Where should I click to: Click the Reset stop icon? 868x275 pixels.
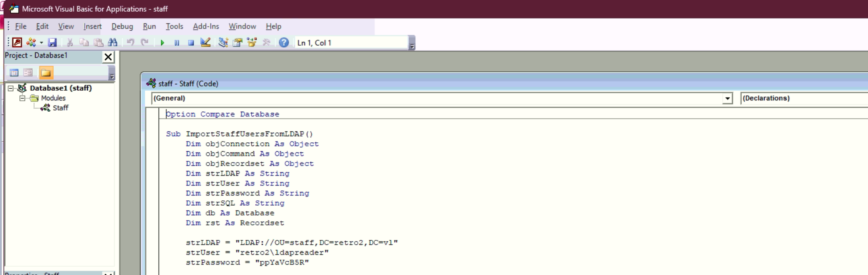point(191,43)
